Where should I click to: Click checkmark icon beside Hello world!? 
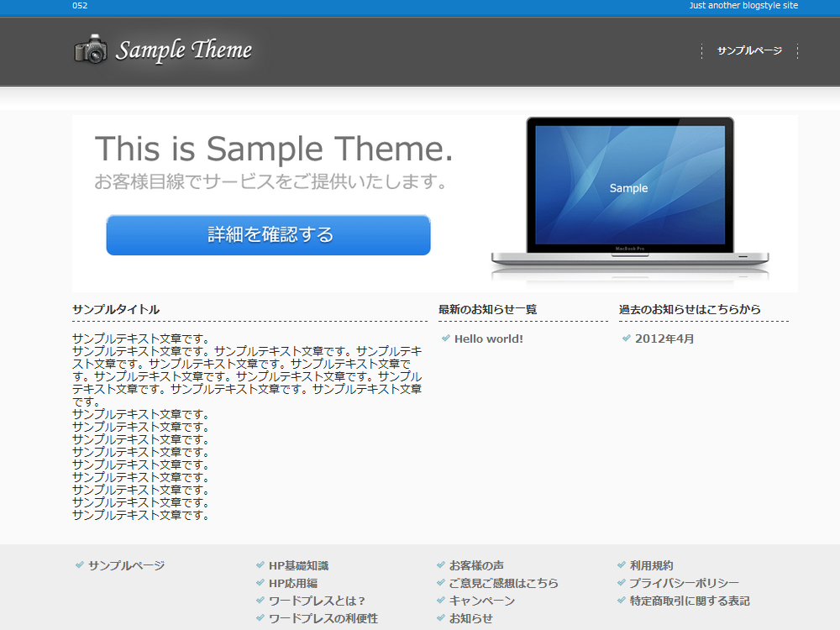click(x=446, y=338)
